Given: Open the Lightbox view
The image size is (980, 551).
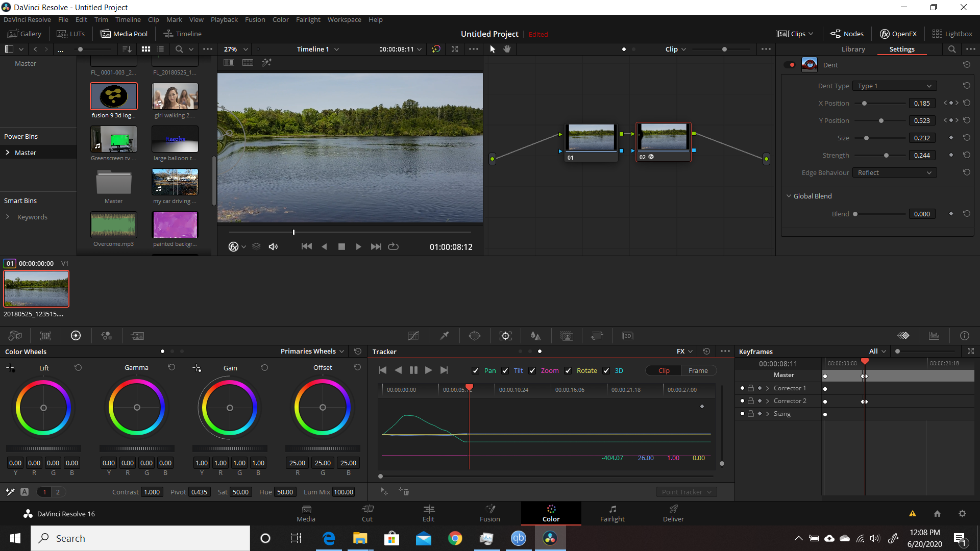Looking at the screenshot, I should [952, 34].
